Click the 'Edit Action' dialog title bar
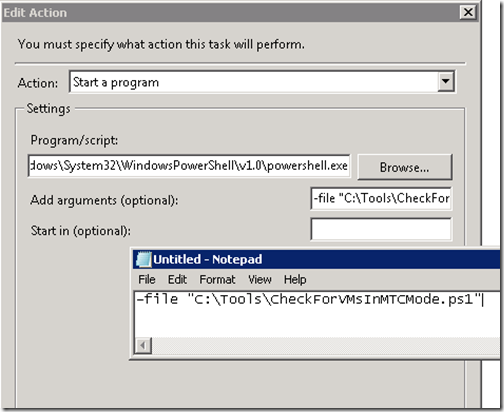 240,13
